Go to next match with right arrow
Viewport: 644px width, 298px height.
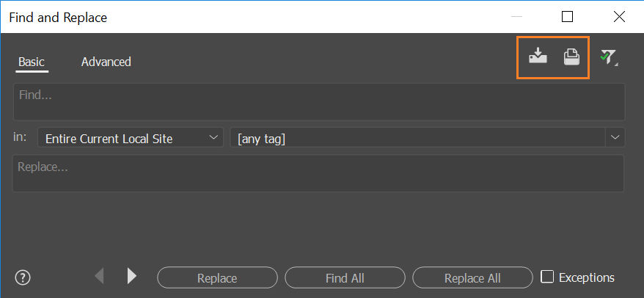132,276
